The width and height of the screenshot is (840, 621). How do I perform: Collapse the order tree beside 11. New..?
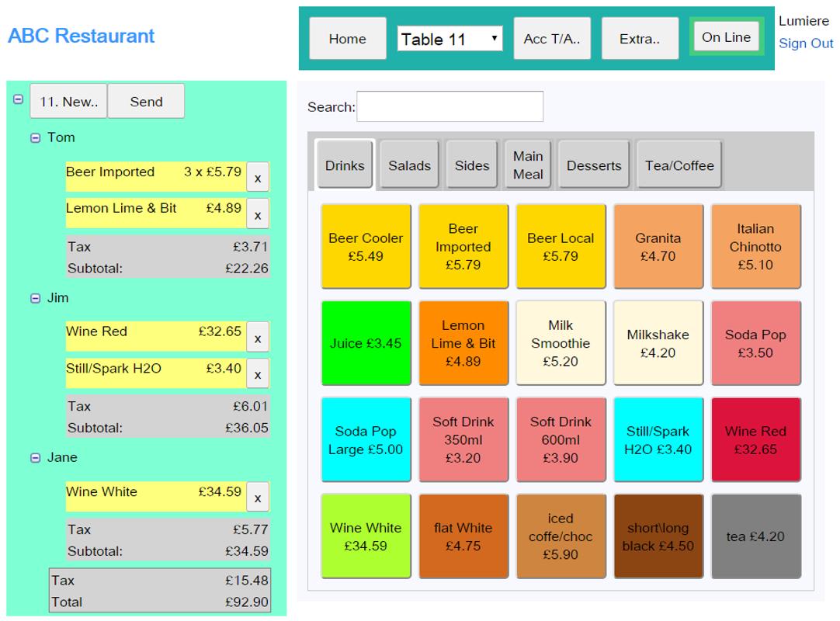click(x=18, y=99)
